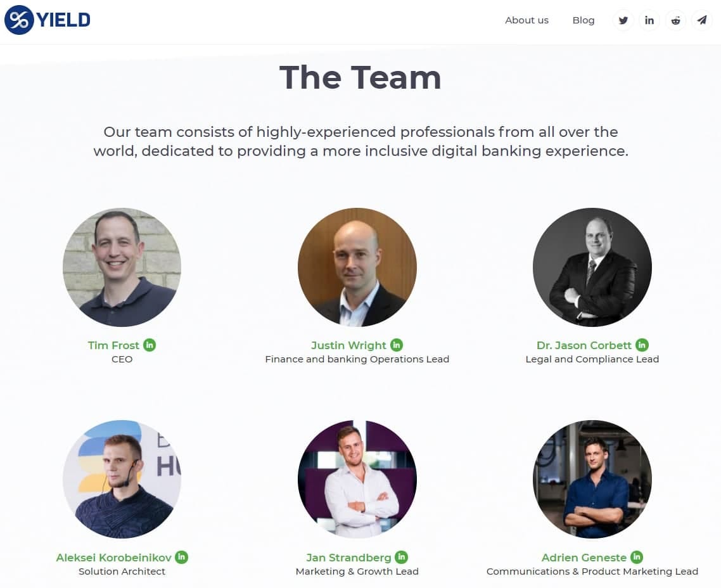Screen dimensions: 721x588
Task: Open the LinkedIn icon in header
Action: [x=649, y=20]
